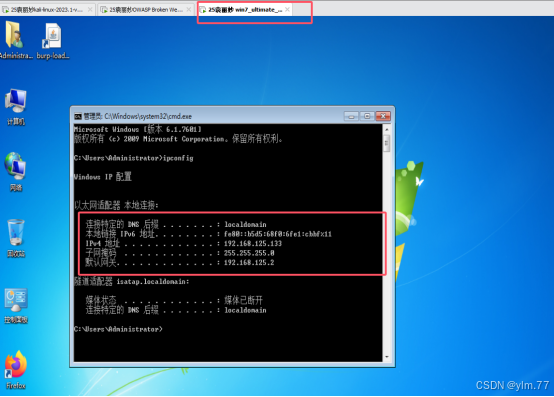The width and height of the screenshot is (554, 397).
Task: Click the 'Windows IP 配置' heading text
Action: pos(102,177)
